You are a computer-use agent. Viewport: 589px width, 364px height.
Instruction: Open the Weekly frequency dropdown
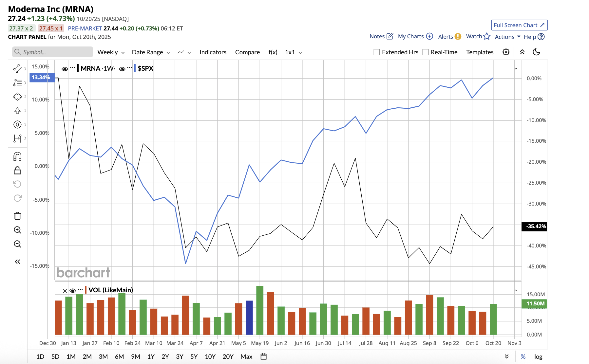[x=111, y=52]
